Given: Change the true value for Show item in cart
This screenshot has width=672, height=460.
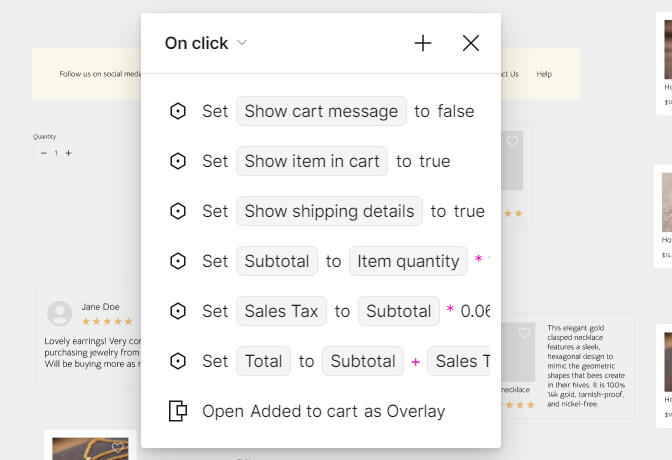Looking at the screenshot, I should click(x=435, y=161).
